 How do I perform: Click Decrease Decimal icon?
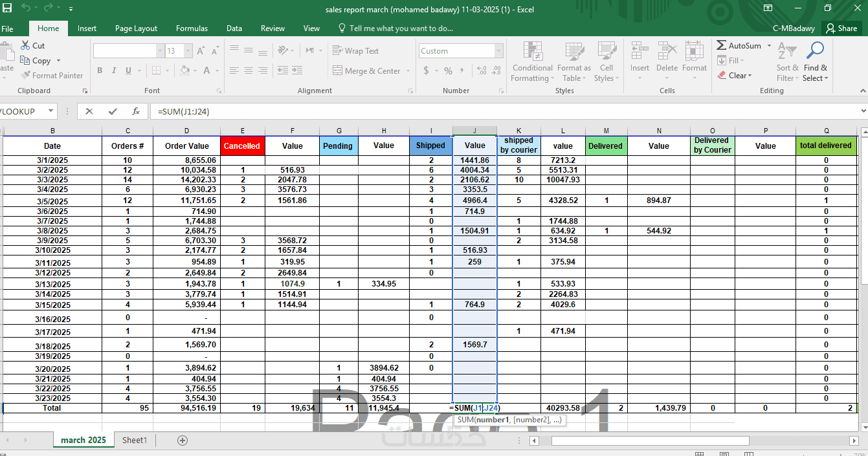coord(496,71)
